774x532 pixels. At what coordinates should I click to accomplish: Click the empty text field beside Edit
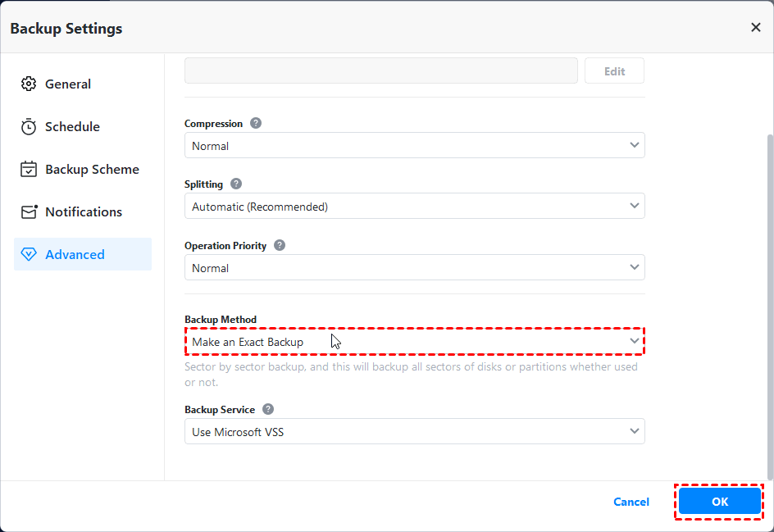point(381,71)
